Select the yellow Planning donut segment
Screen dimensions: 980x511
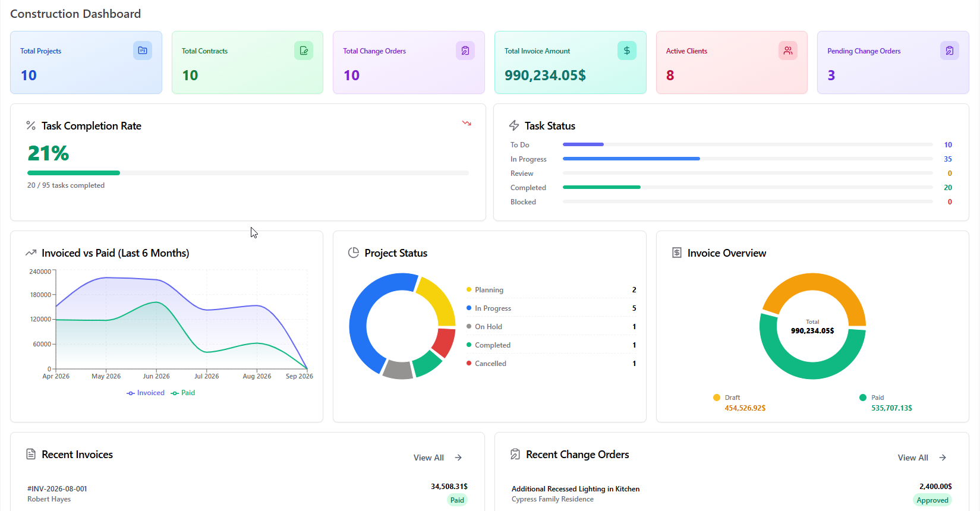click(x=440, y=300)
